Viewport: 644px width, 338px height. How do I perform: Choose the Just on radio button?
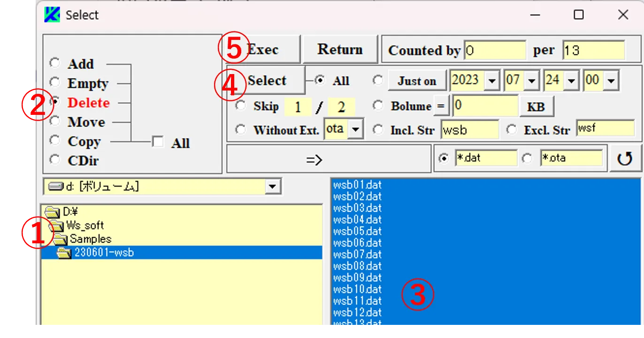pos(378,80)
